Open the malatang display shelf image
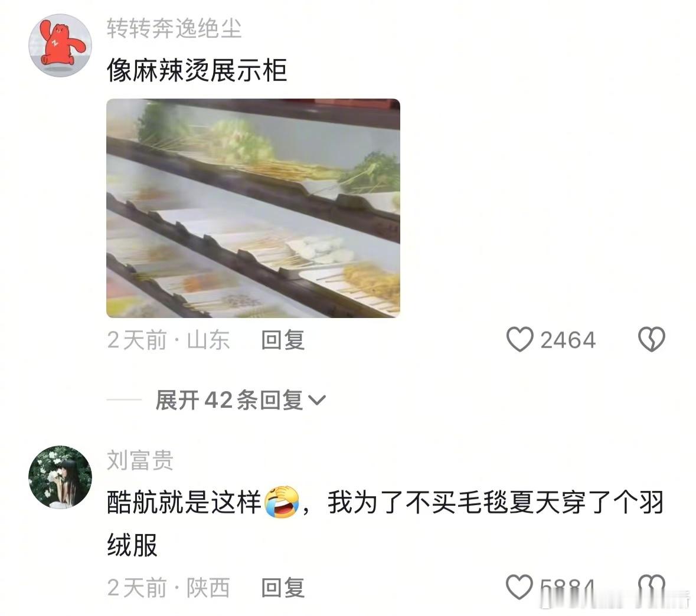This screenshot has width=696, height=616. coord(253,208)
